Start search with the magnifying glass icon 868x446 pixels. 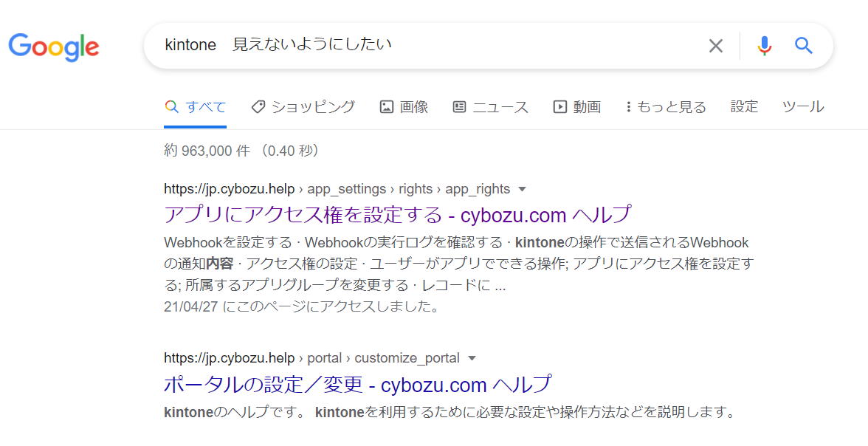(x=803, y=46)
